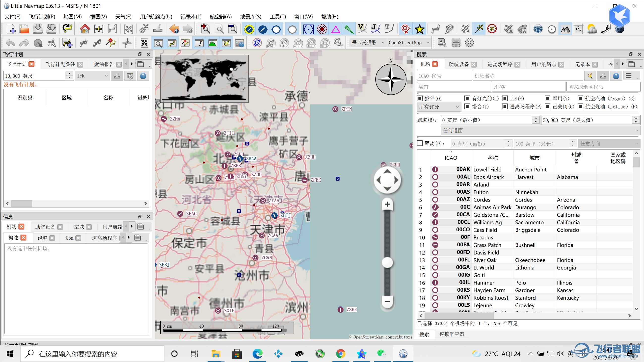
Task: Click the ICAO airspace toolbar icon
Action: tap(271, 43)
